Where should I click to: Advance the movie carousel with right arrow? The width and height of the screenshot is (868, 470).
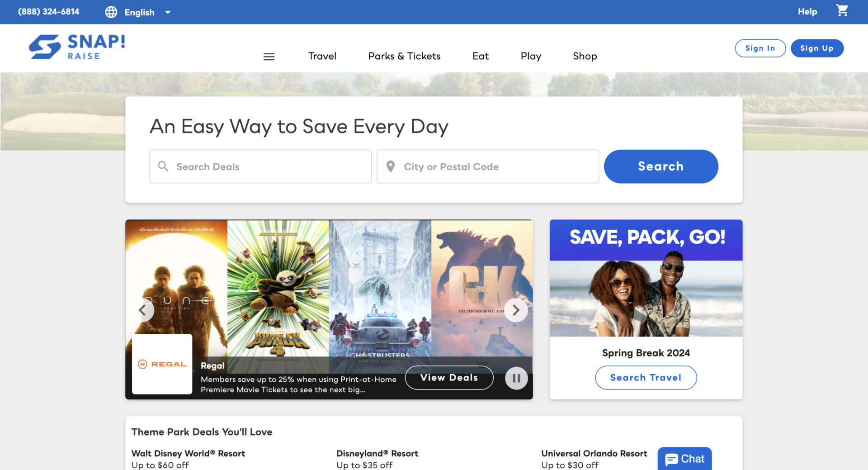pyautogui.click(x=515, y=310)
